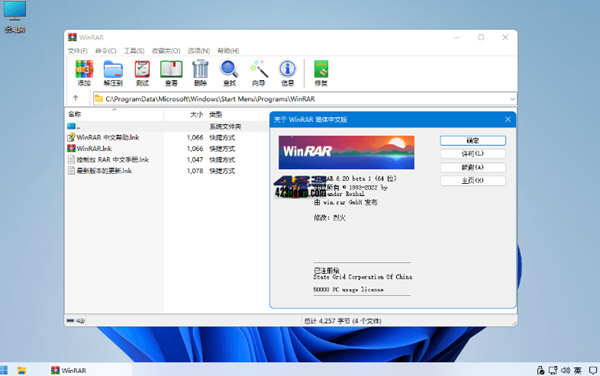The height and width of the screenshot is (376, 600).
Task: Click size 1,066 of WinRAR 中文帮助.lnk
Action: click(195, 137)
